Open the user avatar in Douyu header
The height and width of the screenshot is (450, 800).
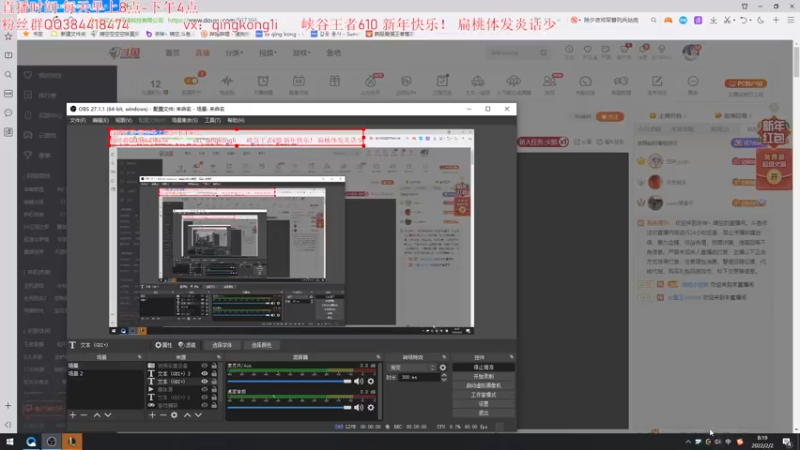coord(691,52)
